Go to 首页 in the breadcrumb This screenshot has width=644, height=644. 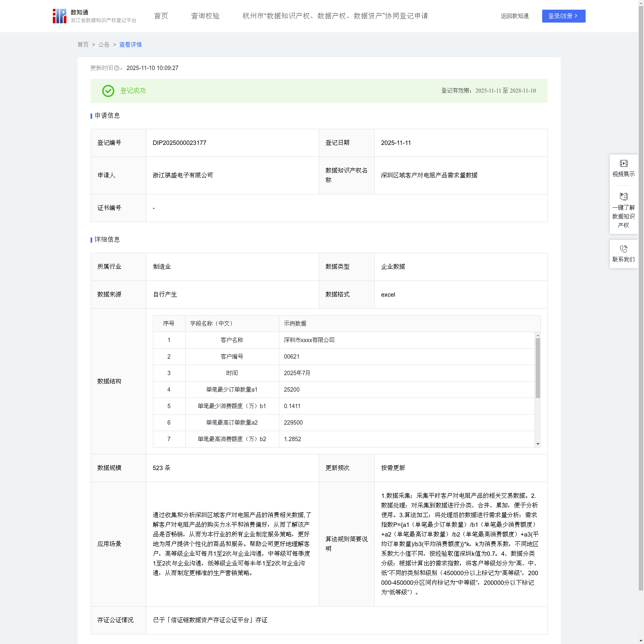(83, 45)
